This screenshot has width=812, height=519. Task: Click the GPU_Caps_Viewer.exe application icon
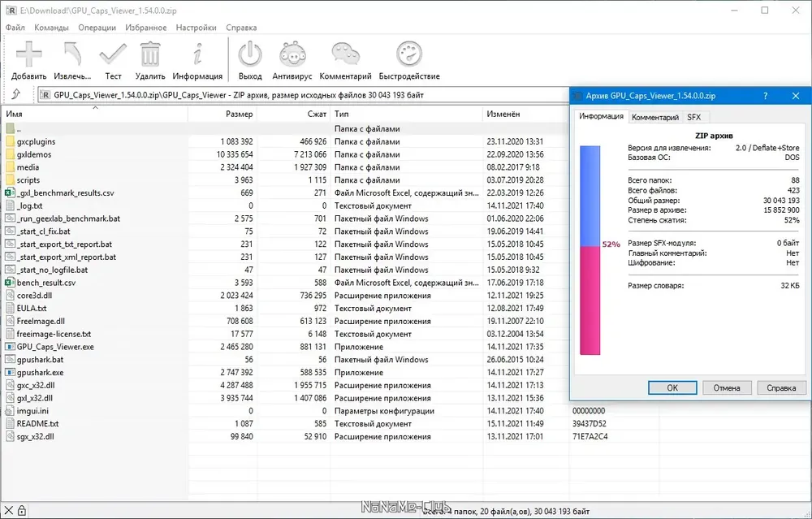[x=10, y=347]
